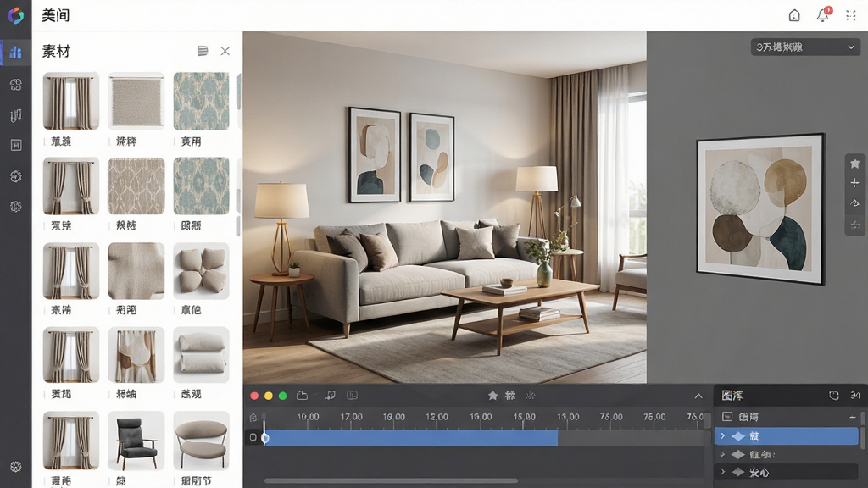The image size is (868, 488).
Task: Refresh the 图库 panel
Action: point(834,395)
